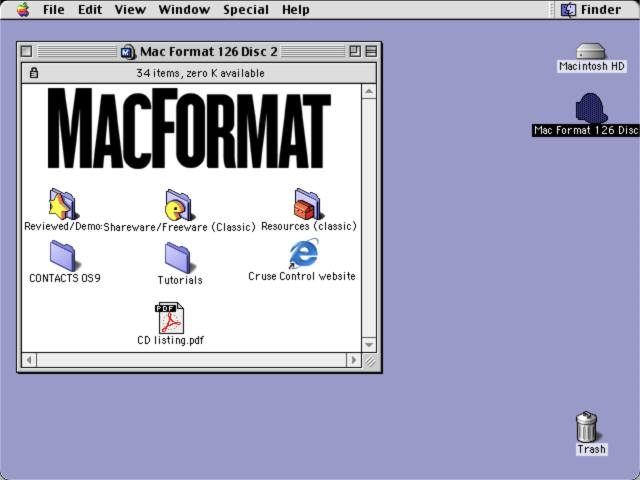Click the window close box
This screenshot has height=480, width=640.
click(27, 51)
